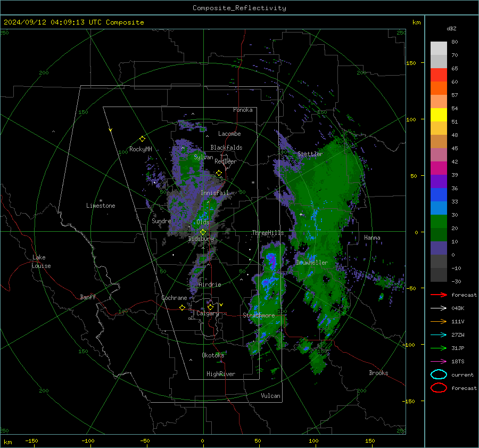Click yellow diamond at radar center near Didsbury
This screenshot has height=448, width=479.
[203, 232]
